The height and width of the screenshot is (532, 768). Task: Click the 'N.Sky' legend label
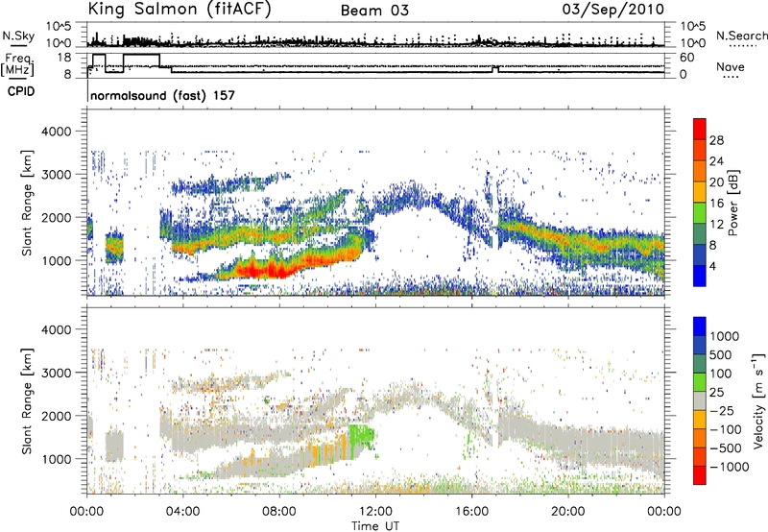point(18,36)
